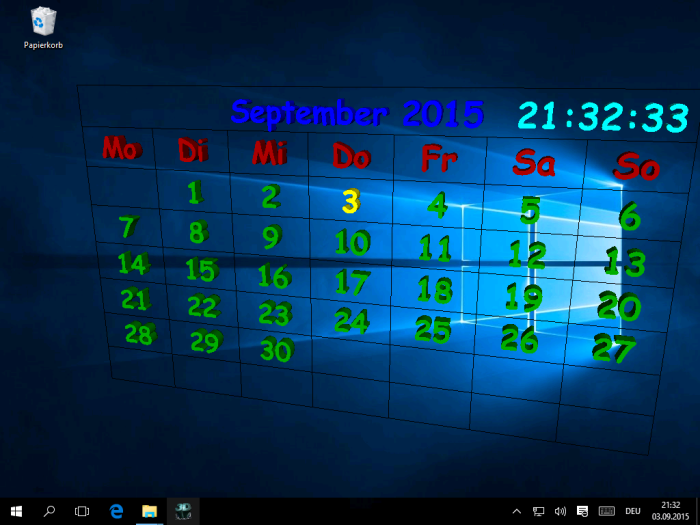Viewport: 700px width, 525px height.
Task: Click the touch keyboard tray icon
Action: point(606,511)
